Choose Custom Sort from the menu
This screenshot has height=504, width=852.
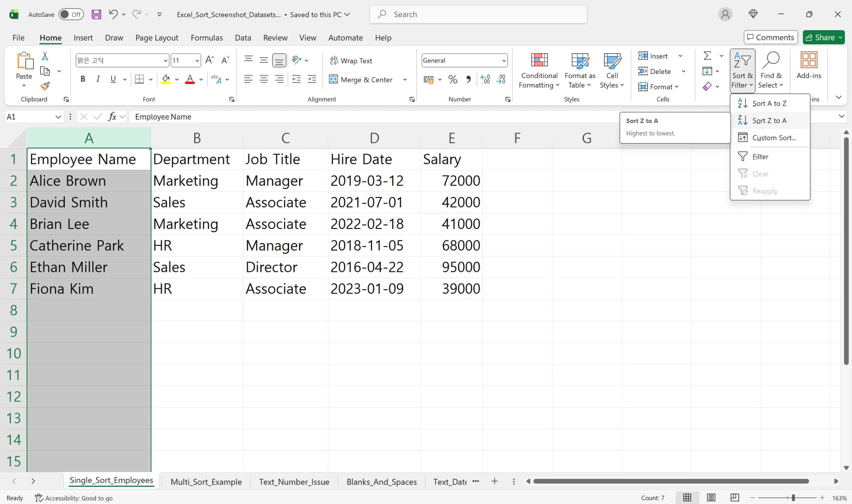click(x=773, y=138)
